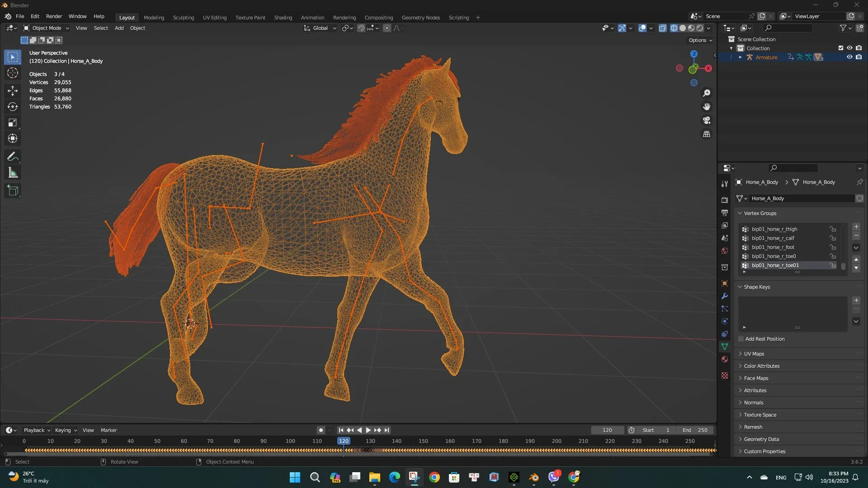Select the Measure tool
868x488 pixels.
tap(13, 173)
